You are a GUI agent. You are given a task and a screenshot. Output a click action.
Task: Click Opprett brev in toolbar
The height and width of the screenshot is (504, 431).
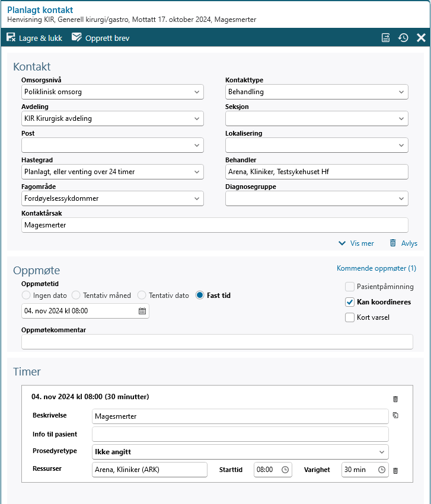pyautogui.click(x=100, y=38)
